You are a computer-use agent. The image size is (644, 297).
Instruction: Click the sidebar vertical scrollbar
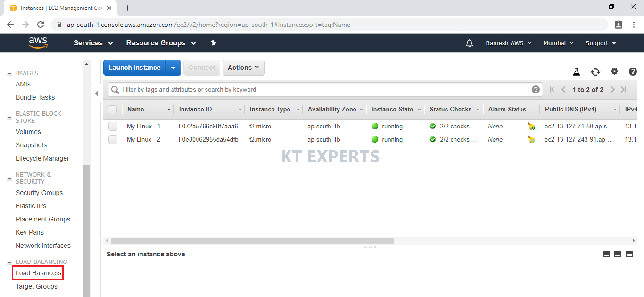tap(86, 230)
